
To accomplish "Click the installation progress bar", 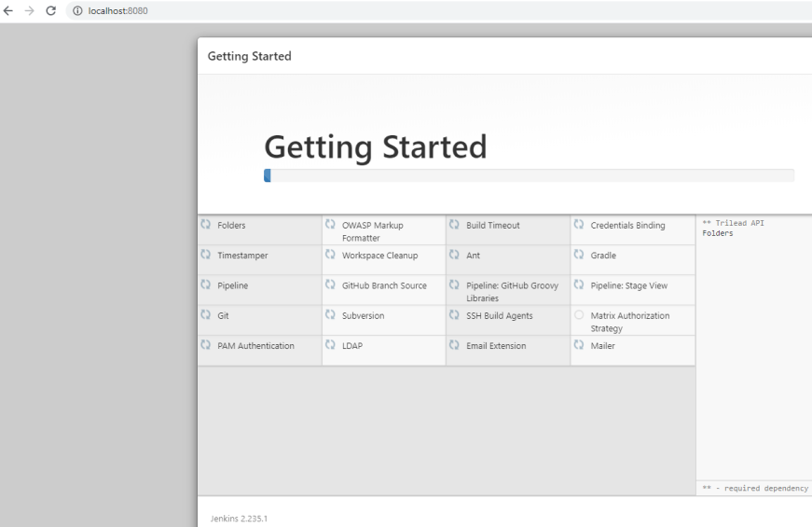I will point(529,175).
